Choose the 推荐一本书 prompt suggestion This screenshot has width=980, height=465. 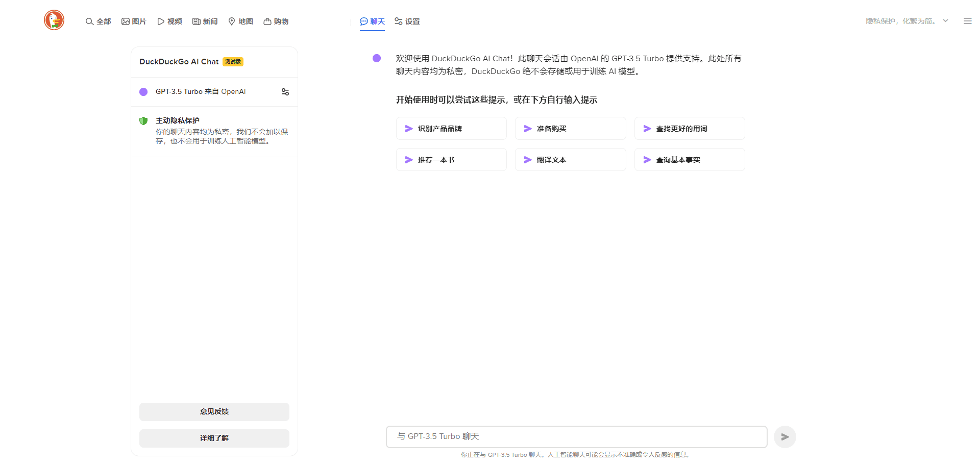tap(451, 160)
